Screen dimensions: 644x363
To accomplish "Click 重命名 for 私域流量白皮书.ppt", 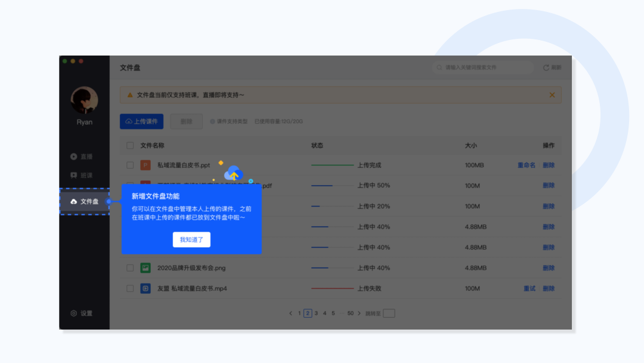I will pyautogui.click(x=527, y=165).
